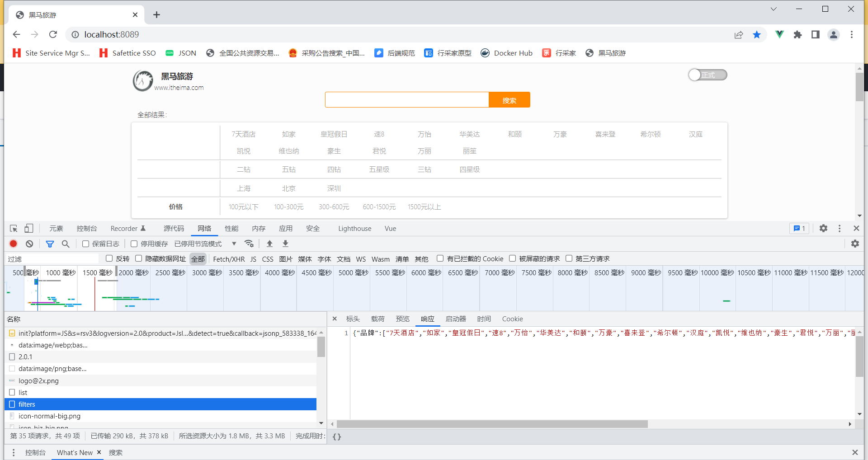Open the 源代码 DevTools tab

174,228
